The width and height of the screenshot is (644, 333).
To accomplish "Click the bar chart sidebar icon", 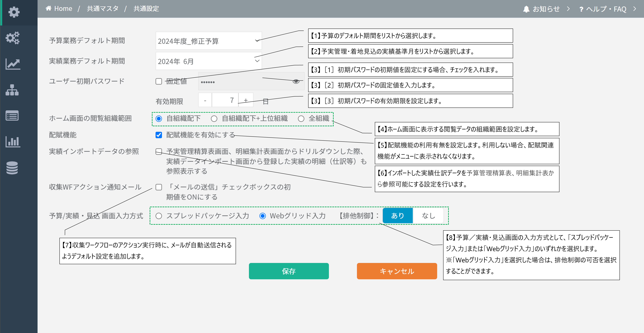I will pos(12,142).
